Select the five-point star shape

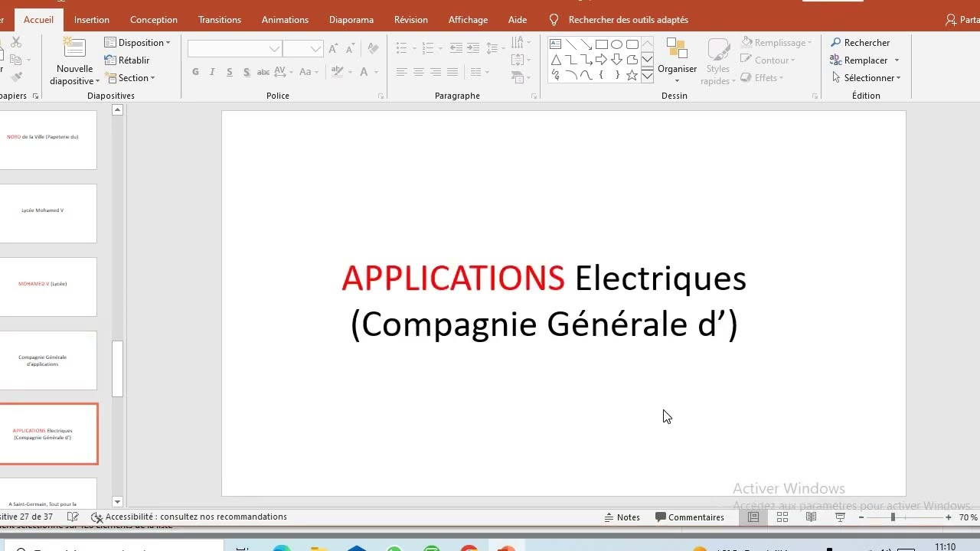[632, 75]
